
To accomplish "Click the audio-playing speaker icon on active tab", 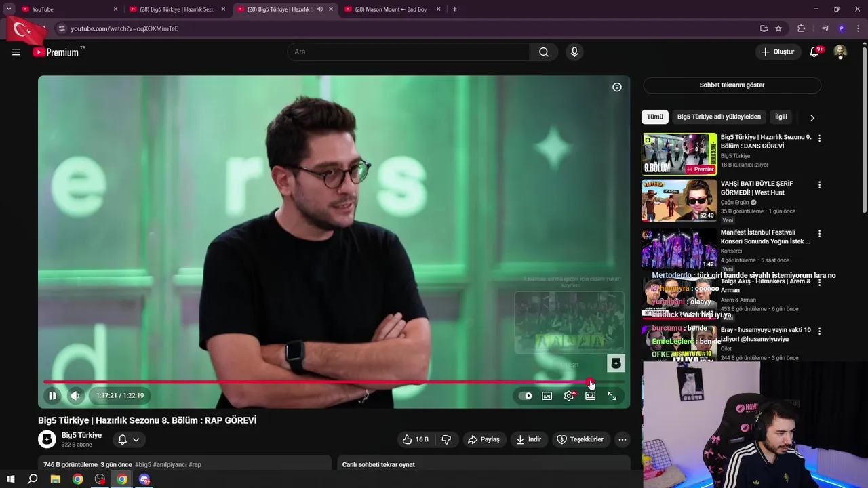I will 319,9.
